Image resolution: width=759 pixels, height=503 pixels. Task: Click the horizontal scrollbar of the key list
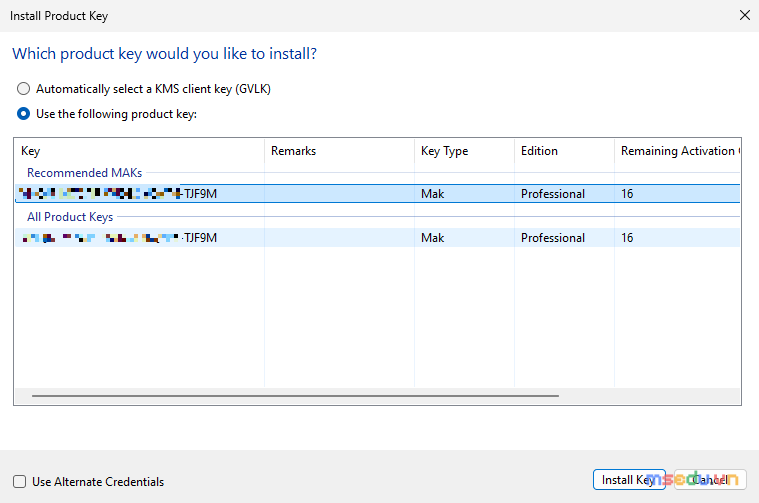click(295, 396)
